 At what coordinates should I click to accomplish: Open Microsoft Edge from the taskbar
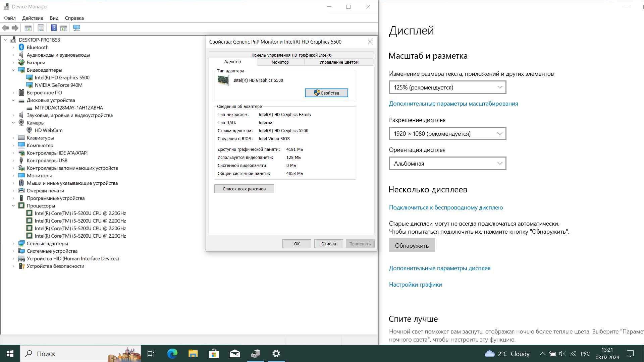coord(172,354)
